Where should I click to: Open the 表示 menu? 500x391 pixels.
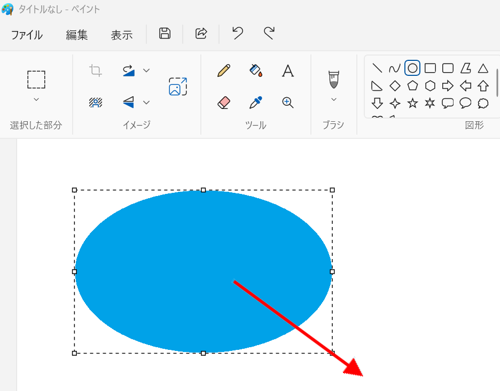122,35
